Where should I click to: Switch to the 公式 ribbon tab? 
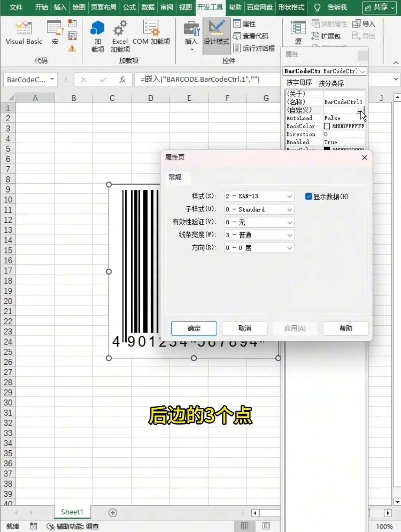point(129,7)
